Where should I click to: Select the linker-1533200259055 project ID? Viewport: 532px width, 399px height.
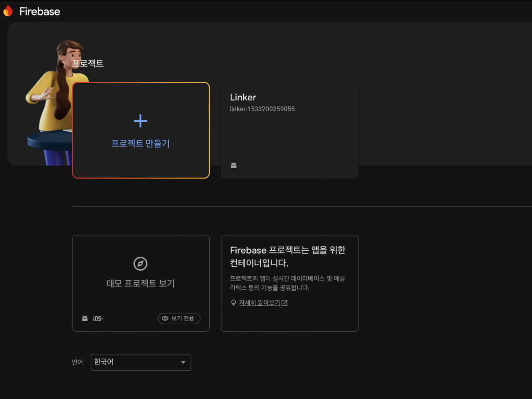coord(262,109)
